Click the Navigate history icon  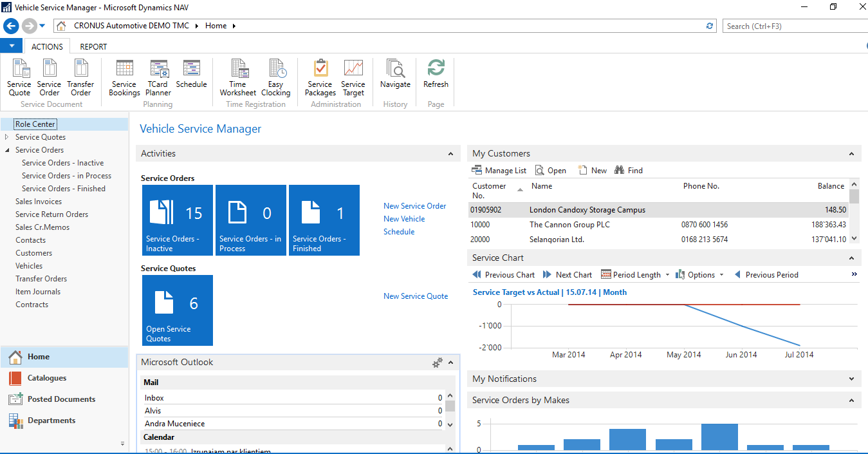(x=395, y=70)
